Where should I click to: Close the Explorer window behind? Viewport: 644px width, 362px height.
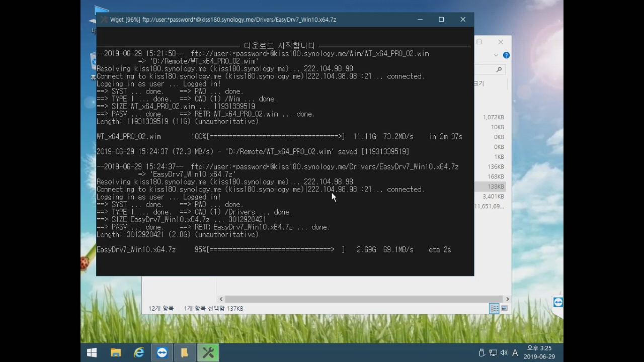point(501,42)
